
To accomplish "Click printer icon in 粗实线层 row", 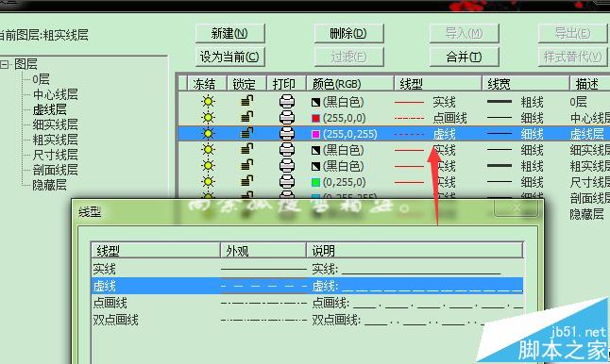I will (287, 166).
